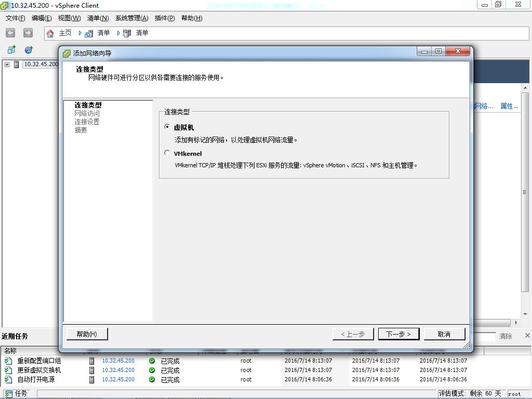The image size is (532, 399).
Task: Click 评估模式 remaining days status text
Action: (x=470, y=394)
